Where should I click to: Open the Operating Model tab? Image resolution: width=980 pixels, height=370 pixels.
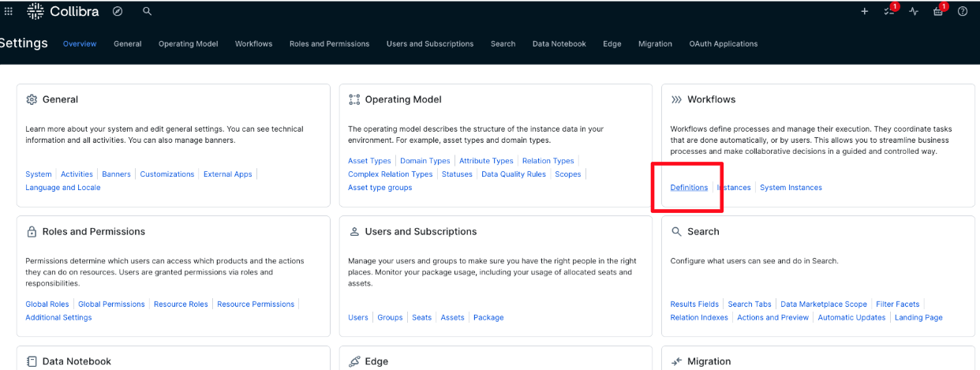coord(188,44)
